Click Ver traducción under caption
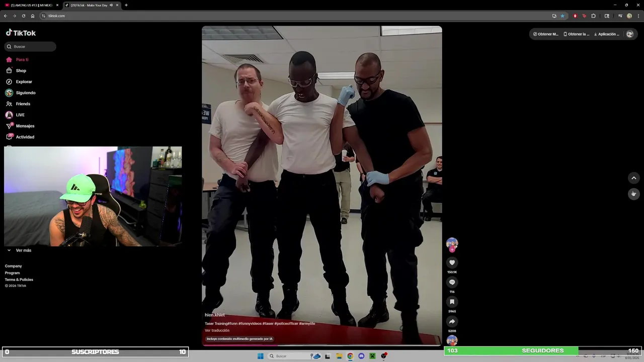This screenshot has height=362, width=644. [x=217, y=330]
